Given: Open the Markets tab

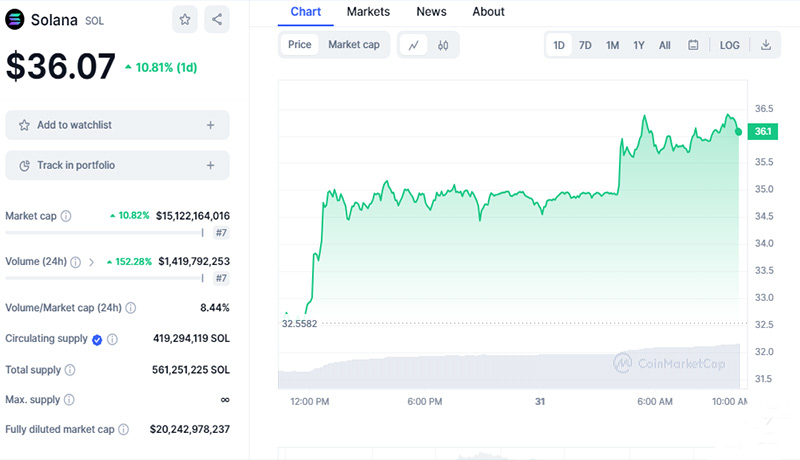Looking at the screenshot, I should click(x=368, y=12).
